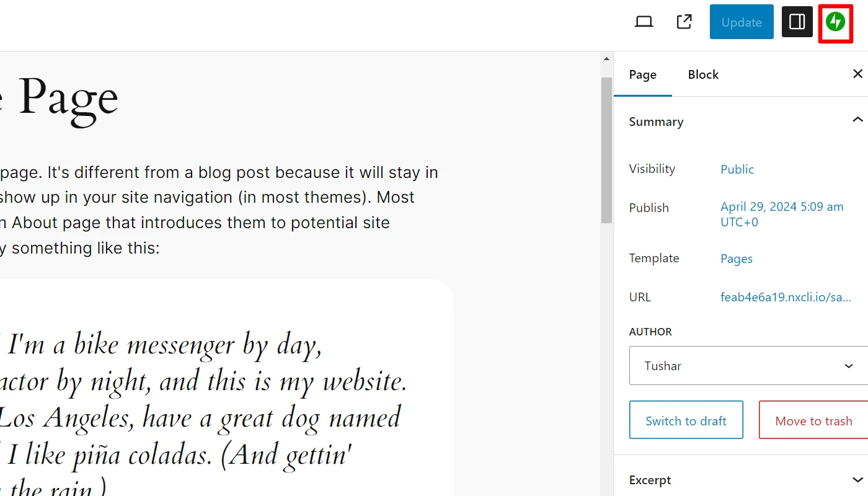Collapse the Summary section
This screenshot has height=496, width=868.
857,121
